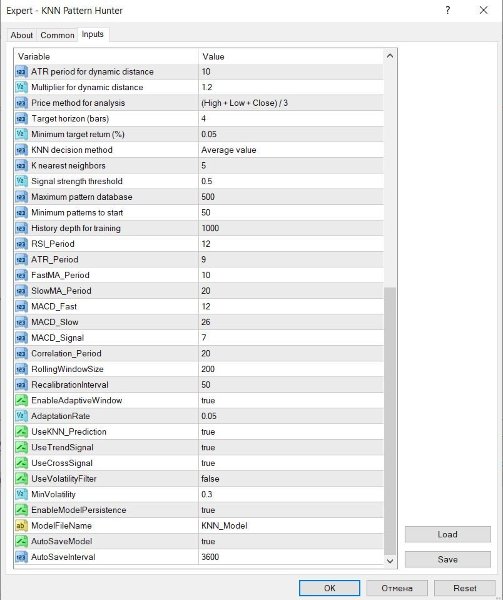Click the vertical scrollbar thumb
This screenshot has width=503, height=600.
pos(390,421)
